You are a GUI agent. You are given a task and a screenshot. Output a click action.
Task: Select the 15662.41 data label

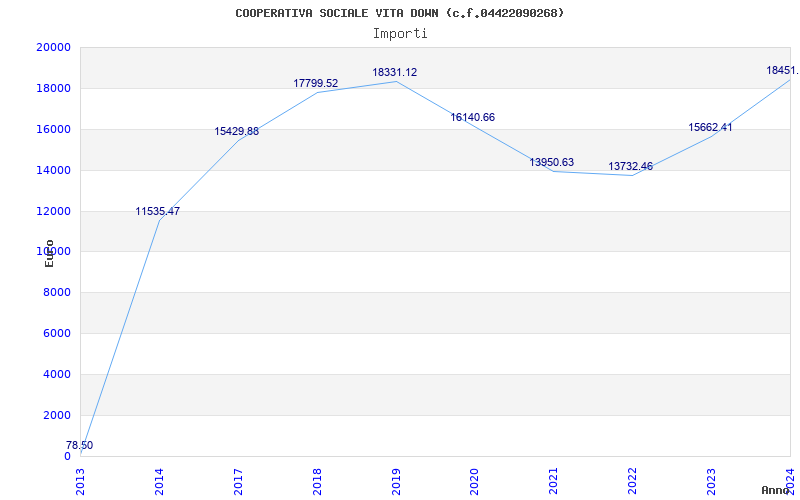pyautogui.click(x=710, y=128)
